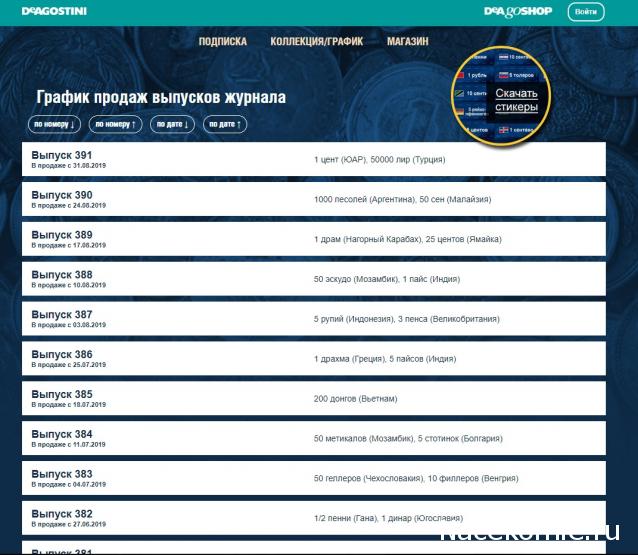Select the Выпуск 390 row title
The image size is (638, 555).
pyautogui.click(x=62, y=195)
